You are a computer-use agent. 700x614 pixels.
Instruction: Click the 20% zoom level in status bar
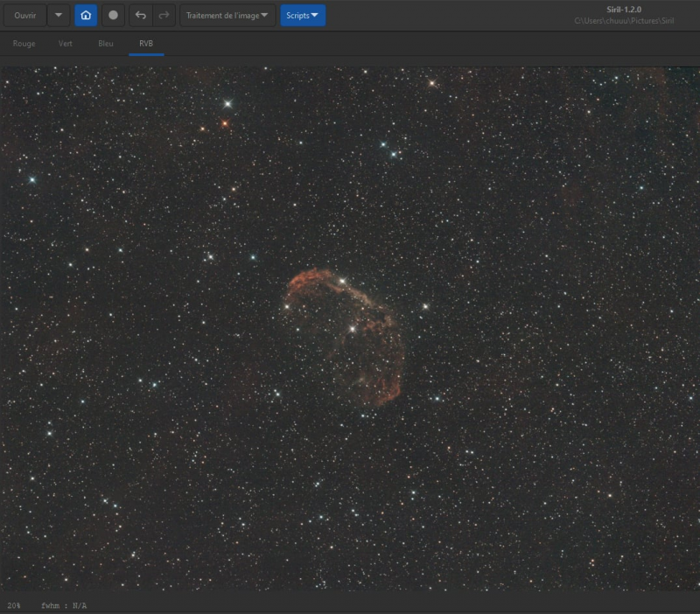tap(13, 605)
